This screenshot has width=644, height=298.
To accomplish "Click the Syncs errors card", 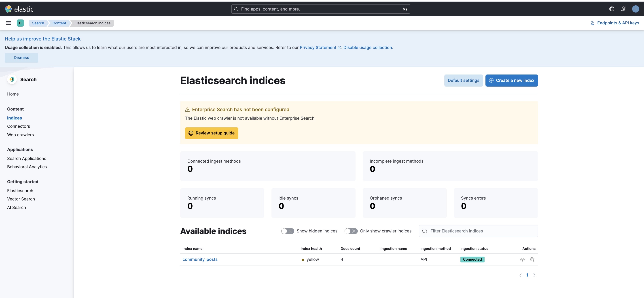I will click(496, 203).
